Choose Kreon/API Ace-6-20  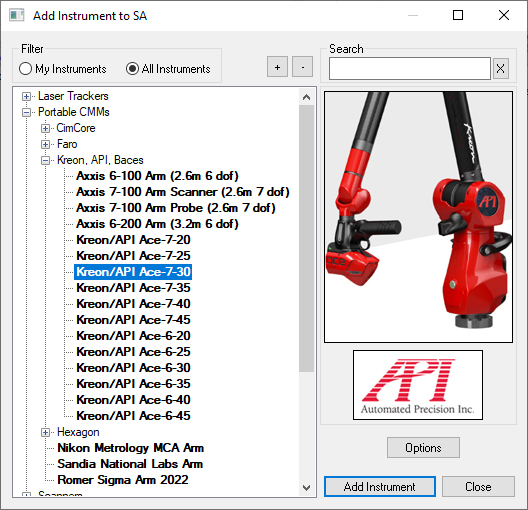[133, 336]
